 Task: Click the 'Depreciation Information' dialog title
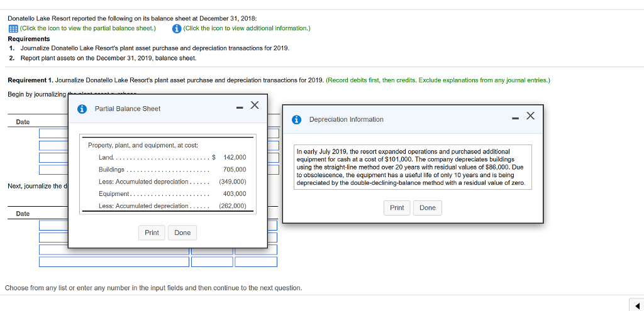click(347, 119)
